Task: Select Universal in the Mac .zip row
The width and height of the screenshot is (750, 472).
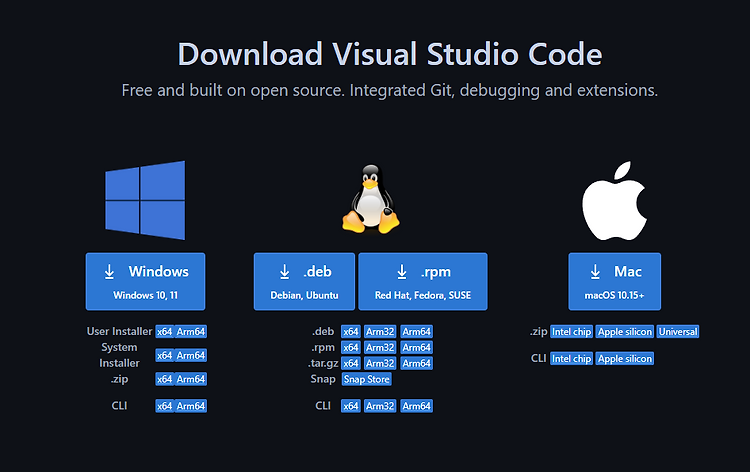Action: tap(678, 331)
